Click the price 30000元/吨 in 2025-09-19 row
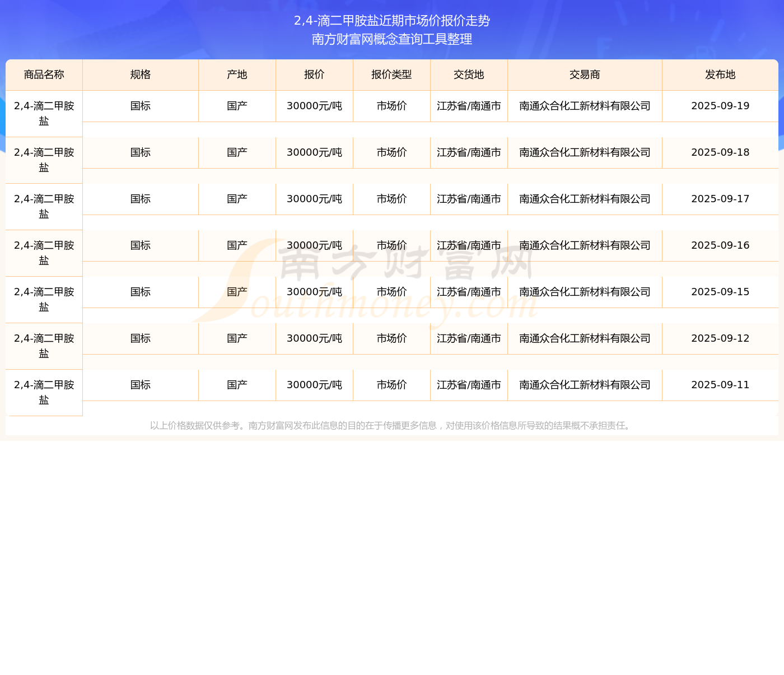 [x=314, y=106]
